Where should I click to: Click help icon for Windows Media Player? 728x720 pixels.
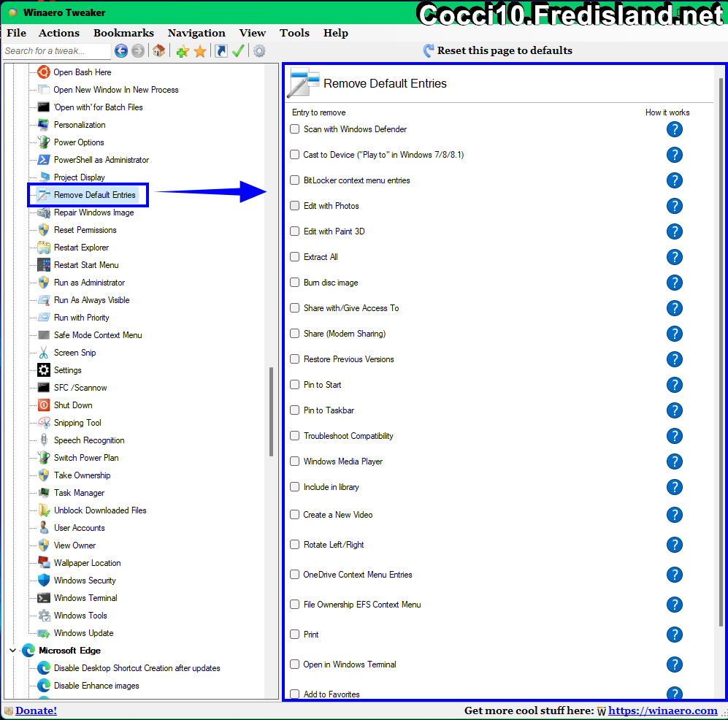click(674, 461)
